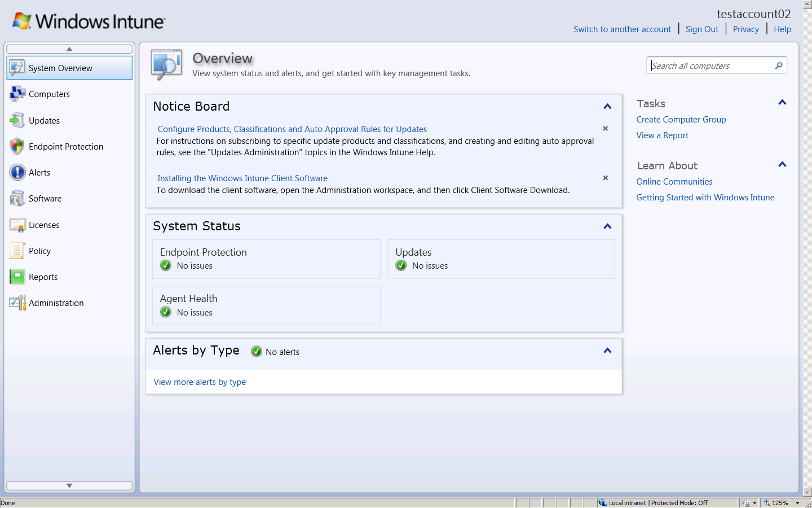Collapse the Tasks panel

(x=782, y=102)
